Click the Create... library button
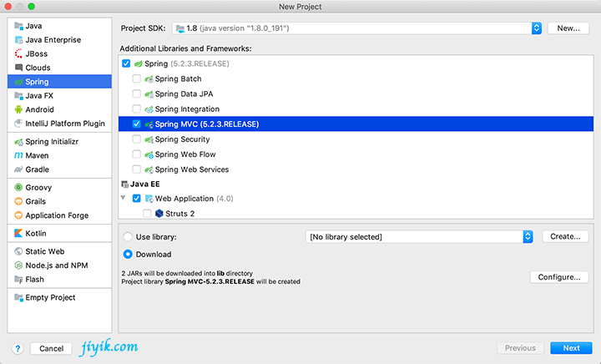The width and height of the screenshot is (601, 364). pyautogui.click(x=565, y=236)
